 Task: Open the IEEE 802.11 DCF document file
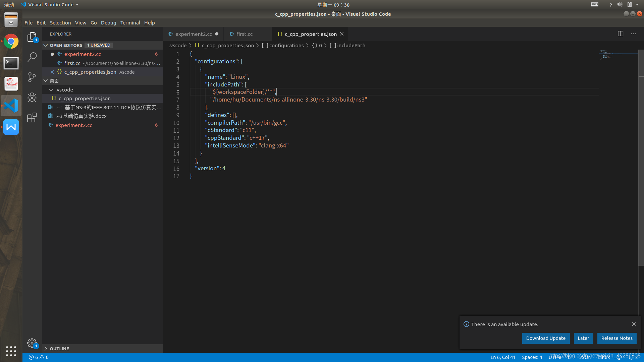[102, 107]
